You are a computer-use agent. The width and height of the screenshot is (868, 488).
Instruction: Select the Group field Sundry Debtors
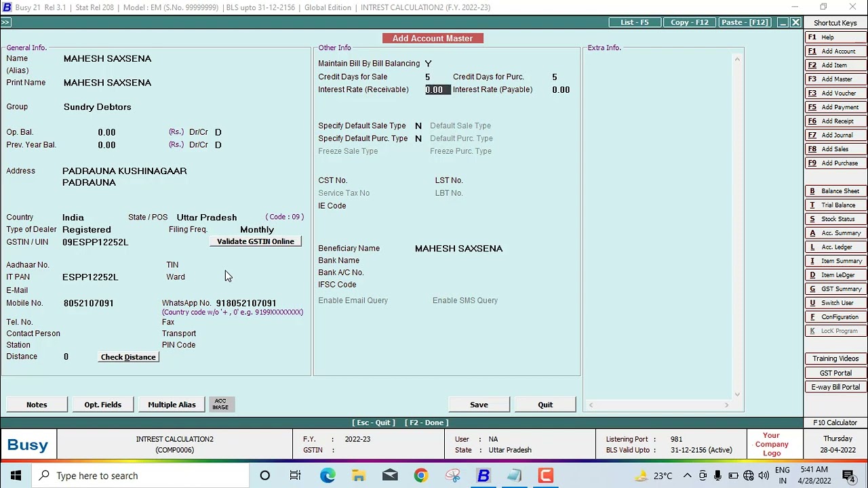pos(97,107)
